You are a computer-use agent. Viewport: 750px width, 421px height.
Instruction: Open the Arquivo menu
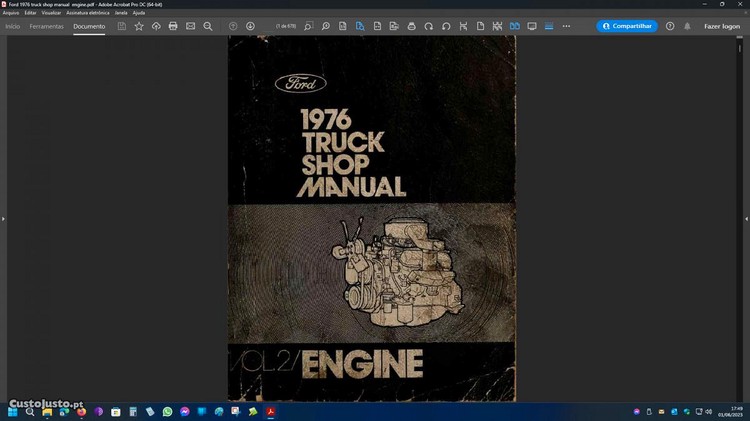(x=11, y=13)
